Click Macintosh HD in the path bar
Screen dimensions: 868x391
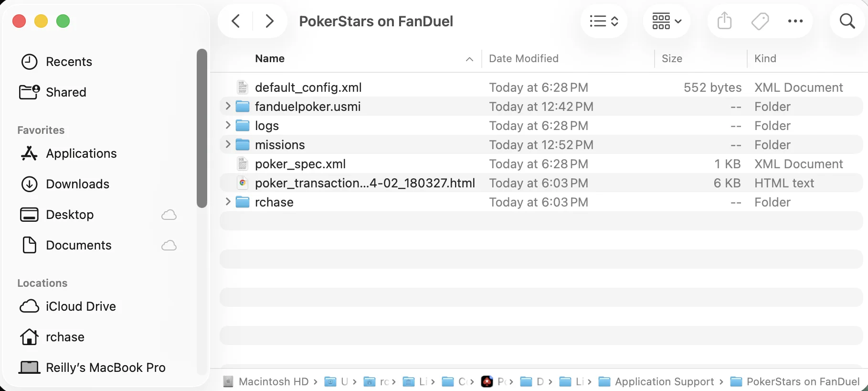(x=266, y=381)
